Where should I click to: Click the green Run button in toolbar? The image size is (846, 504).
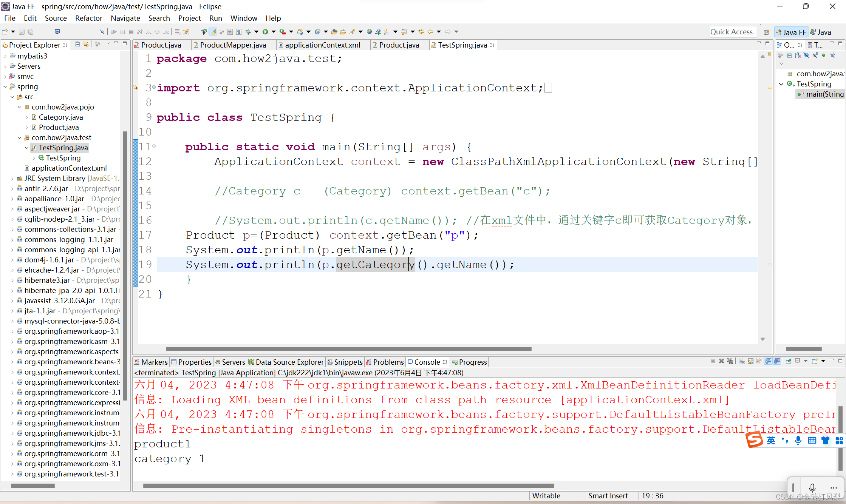click(265, 32)
